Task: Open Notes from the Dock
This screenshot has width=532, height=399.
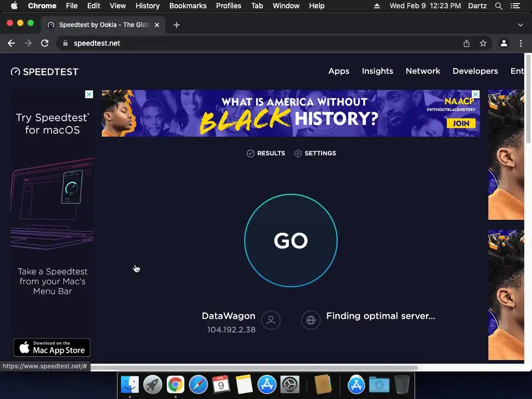Action: pos(244,385)
